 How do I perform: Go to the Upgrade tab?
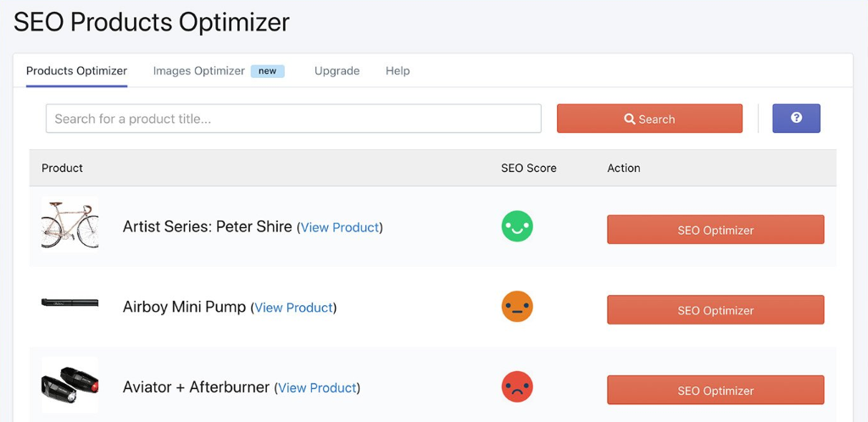tap(337, 71)
